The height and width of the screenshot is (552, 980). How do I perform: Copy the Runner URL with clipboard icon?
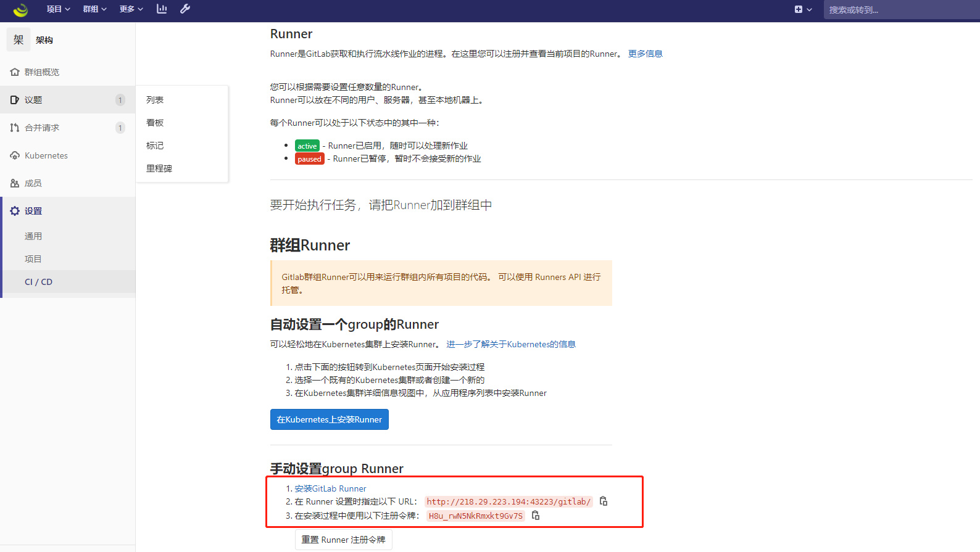pos(604,501)
